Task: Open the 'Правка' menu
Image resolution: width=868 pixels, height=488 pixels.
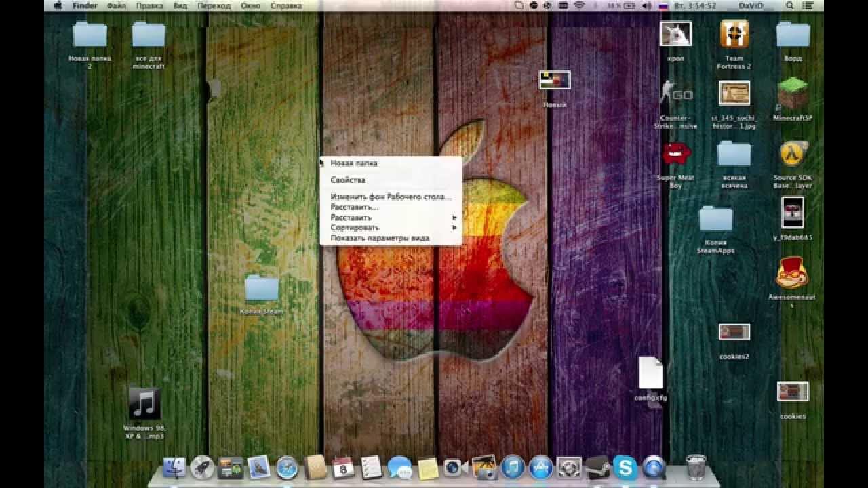Action: point(149,5)
